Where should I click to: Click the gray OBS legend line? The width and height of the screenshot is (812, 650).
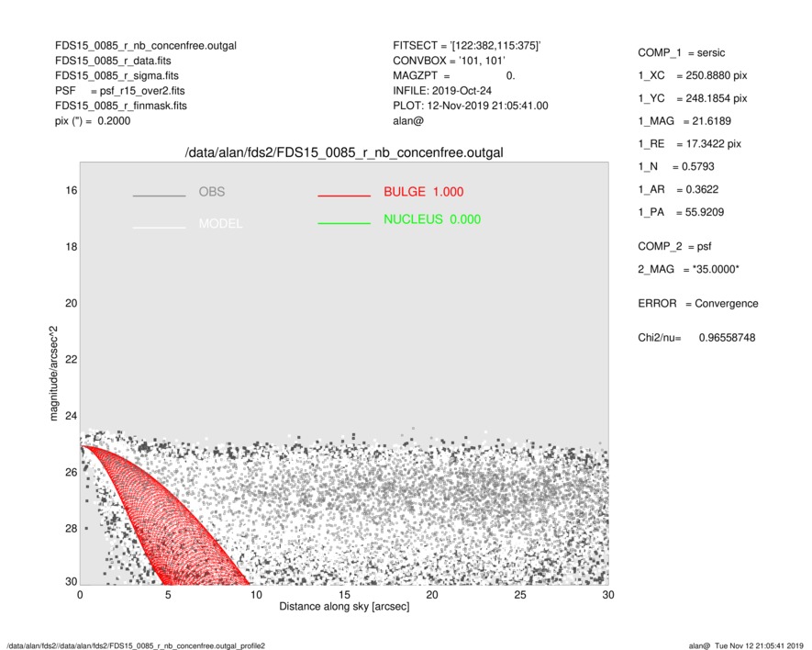point(159,196)
